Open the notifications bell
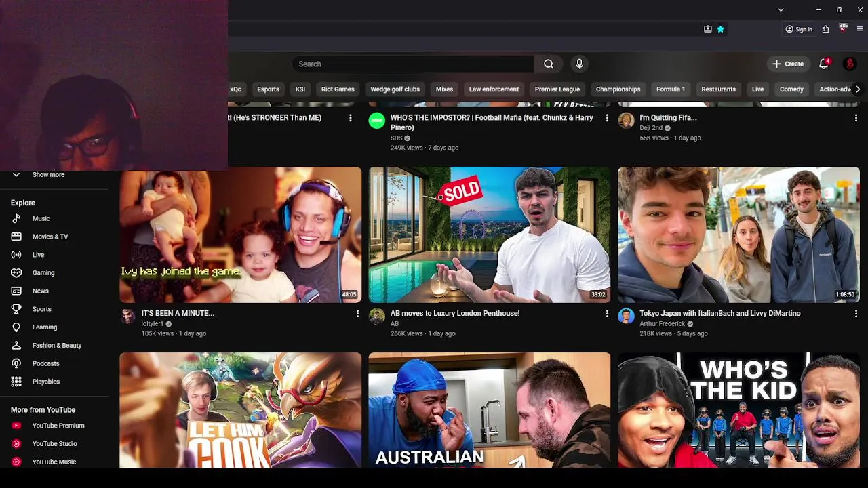This screenshot has width=868, height=488. coord(824,64)
